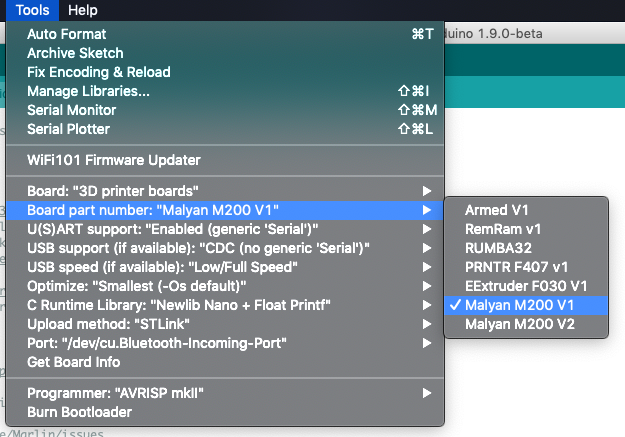The width and height of the screenshot is (625, 437).
Task: Open the Help menu
Action: click(83, 10)
